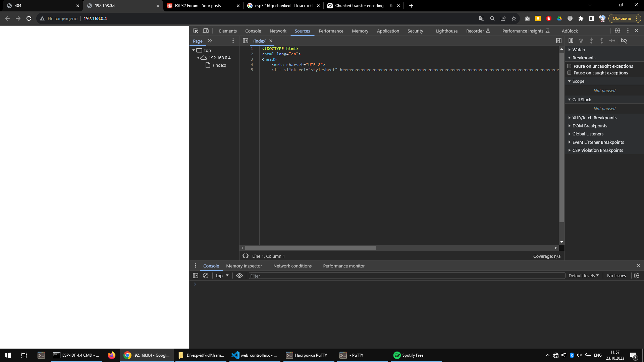Share this page icon
The image size is (644, 362).
click(x=503, y=18)
